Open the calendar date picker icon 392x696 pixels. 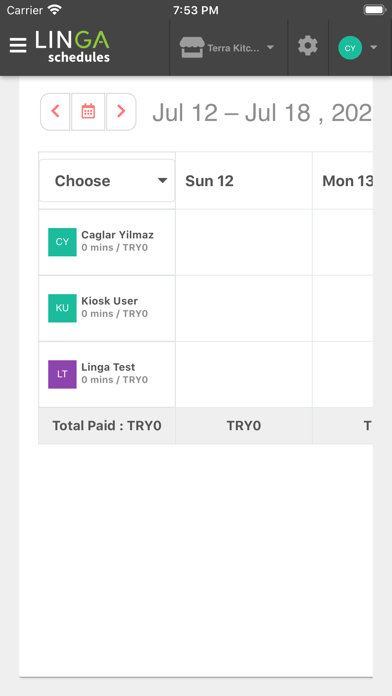click(88, 111)
